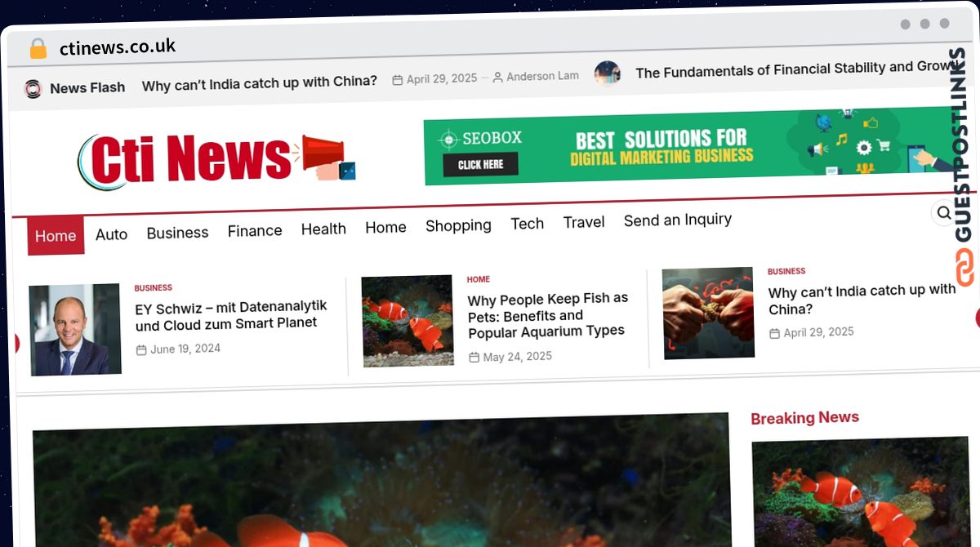The width and height of the screenshot is (980, 547).
Task: Click BUSINESS tag above India article
Action: (x=786, y=272)
